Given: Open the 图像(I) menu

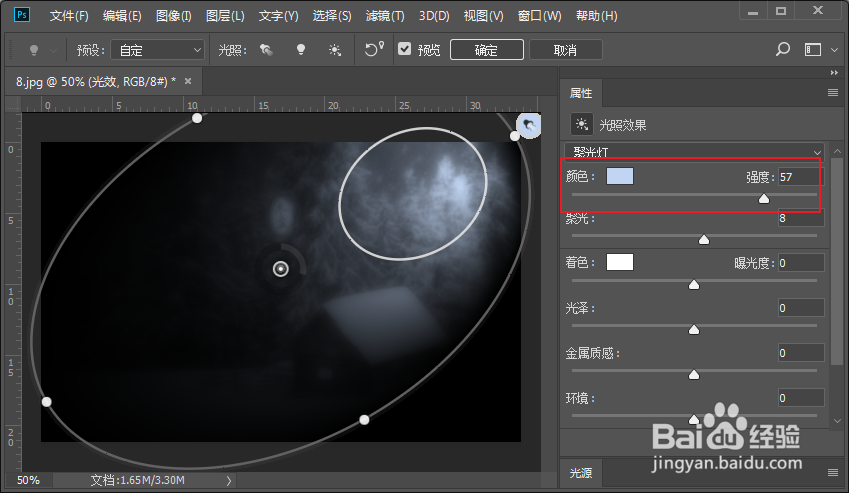Looking at the screenshot, I should (173, 16).
